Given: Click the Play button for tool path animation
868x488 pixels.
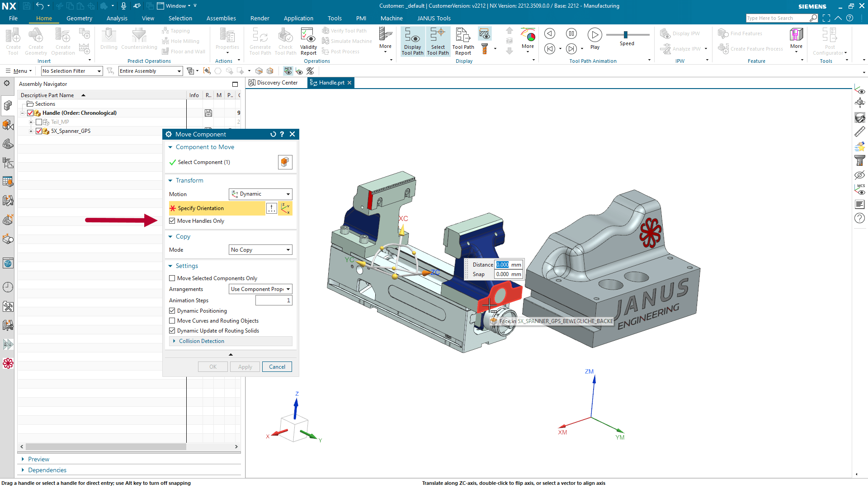Looking at the screenshot, I should click(594, 34).
